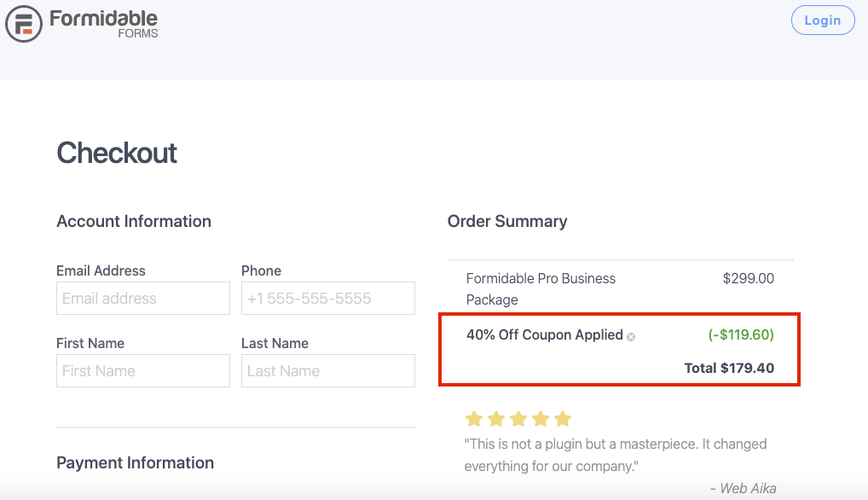
Task: Focus the Phone number input field
Action: pos(327,299)
